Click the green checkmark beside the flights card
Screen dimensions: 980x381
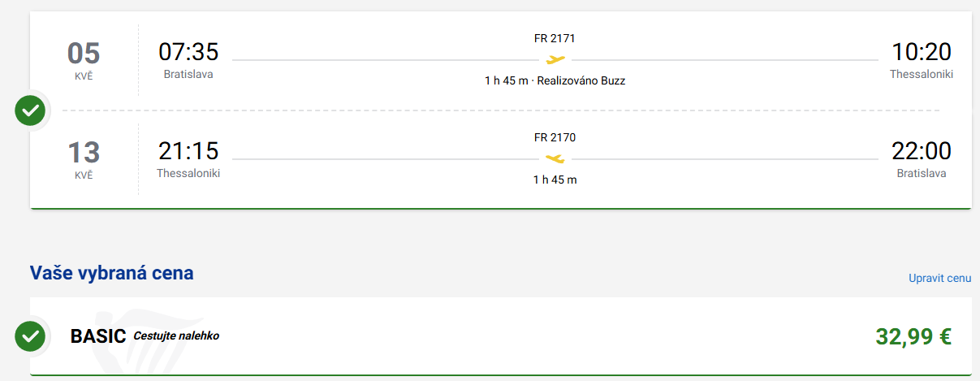[x=30, y=110]
